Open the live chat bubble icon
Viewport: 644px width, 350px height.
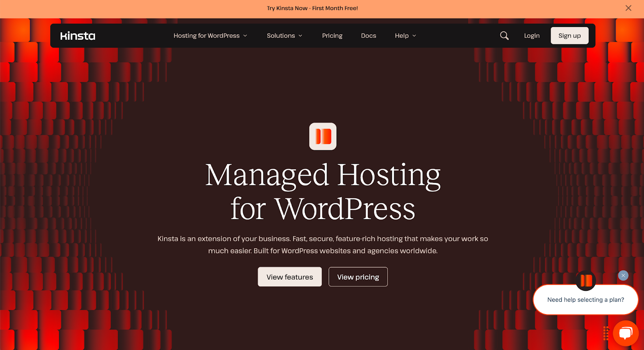pos(625,333)
